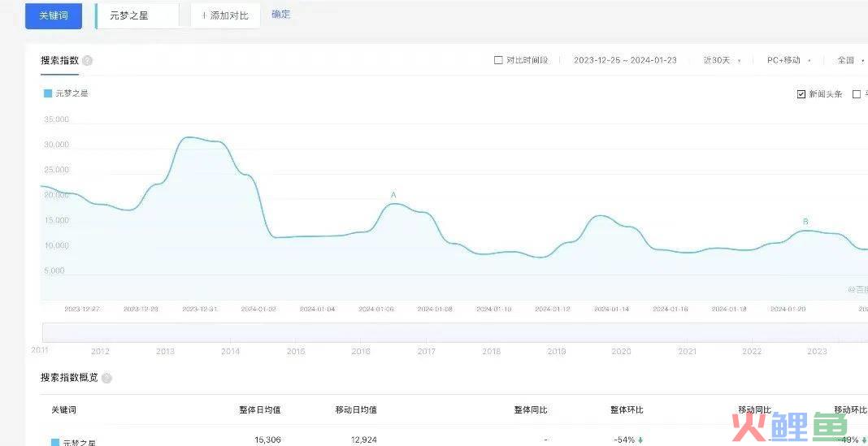Click the 2024-01-18 x-axis date
Image resolution: width=868 pixels, height=446 pixels.
pyautogui.click(x=729, y=310)
